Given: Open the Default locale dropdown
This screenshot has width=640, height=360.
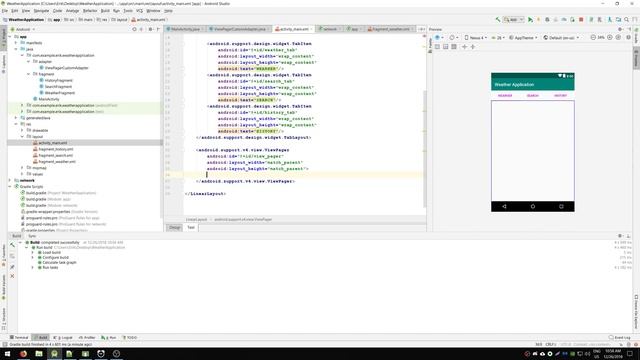Looking at the screenshot, I should click(561, 38).
